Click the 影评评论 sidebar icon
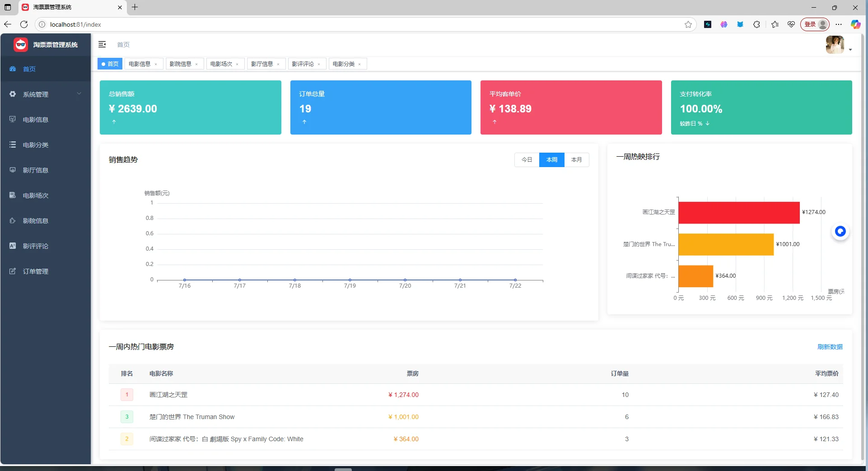Viewport: 868px width, 471px height. point(13,246)
